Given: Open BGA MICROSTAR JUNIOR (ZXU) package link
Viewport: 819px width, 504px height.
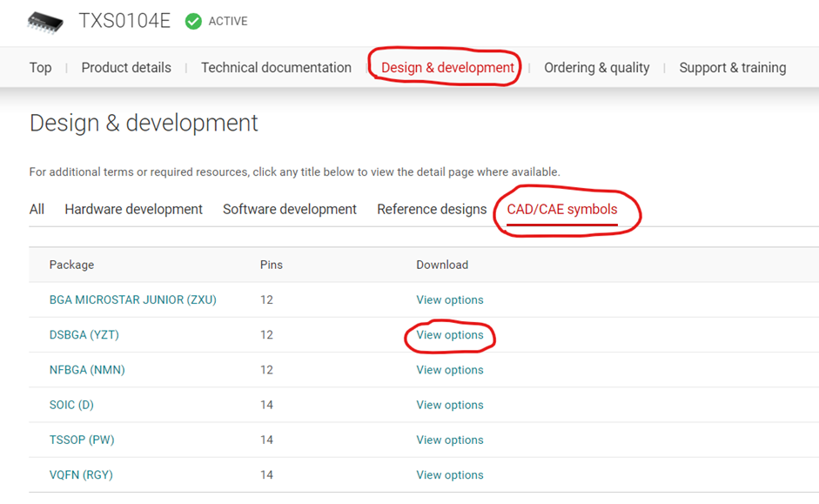Looking at the screenshot, I should coord(132,299).
